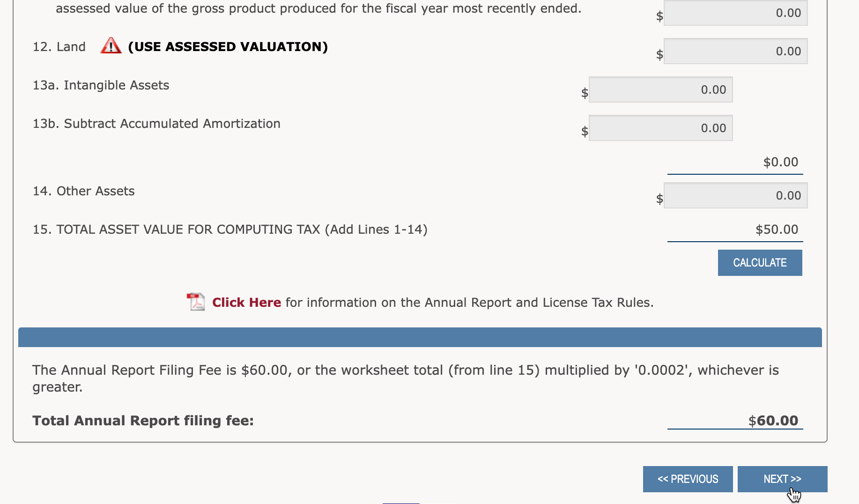Click into the Other Assets amount field

(735, 196)
